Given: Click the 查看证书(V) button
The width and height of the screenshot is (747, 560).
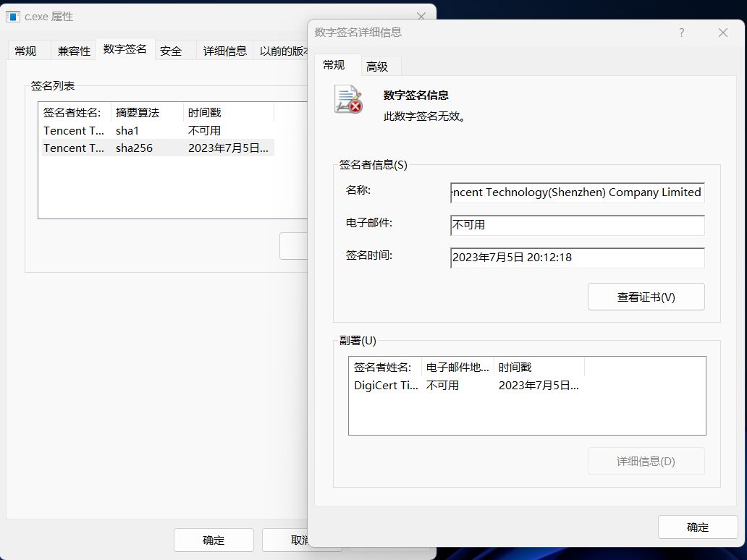Looking at the screenshot, I should click(646, 297).
